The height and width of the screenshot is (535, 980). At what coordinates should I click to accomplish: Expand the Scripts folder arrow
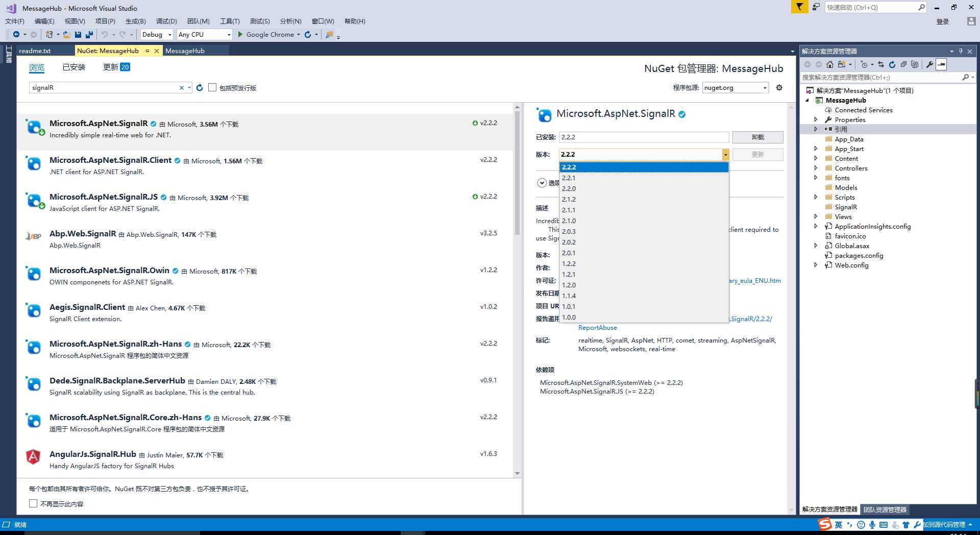click(816, 197)
